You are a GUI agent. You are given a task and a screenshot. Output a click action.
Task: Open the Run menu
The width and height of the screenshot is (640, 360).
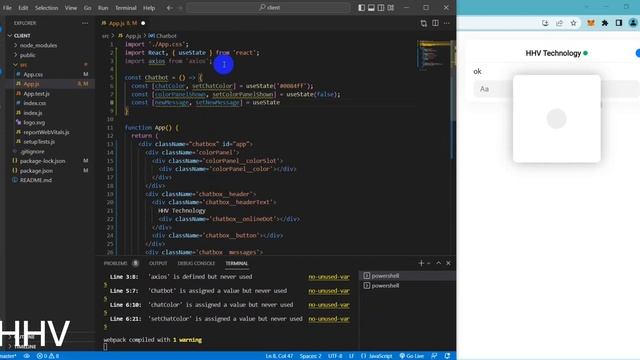pyautogui.click(x=103, y=7)
